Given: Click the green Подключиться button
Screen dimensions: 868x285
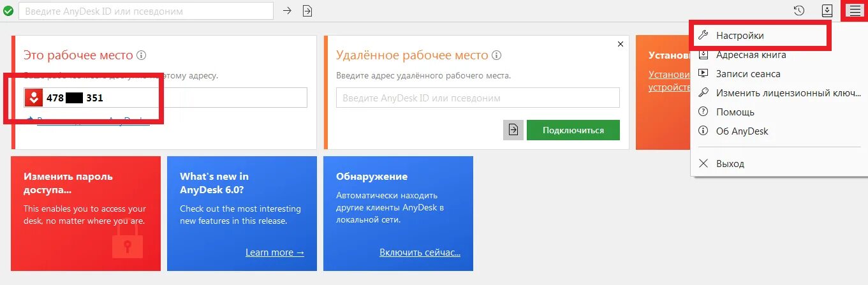Looking at the screenshot, I should [x=573, y=130].
